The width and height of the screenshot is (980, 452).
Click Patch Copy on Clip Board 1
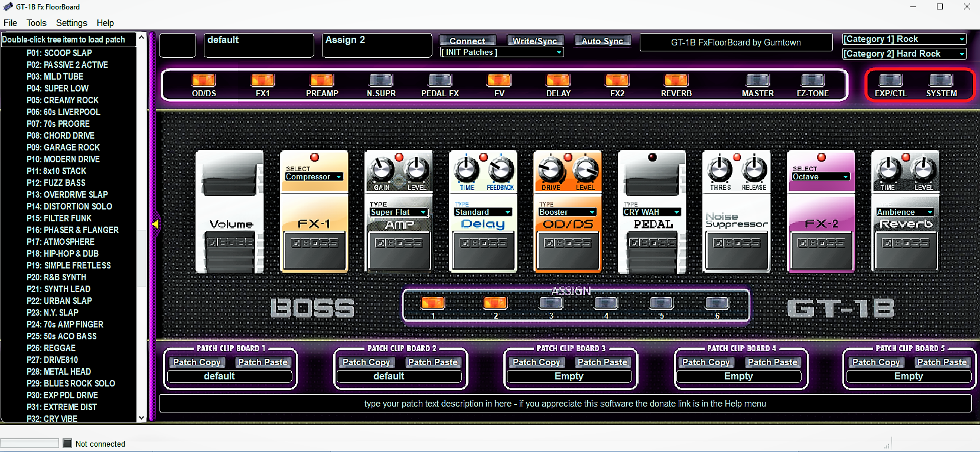197,362
